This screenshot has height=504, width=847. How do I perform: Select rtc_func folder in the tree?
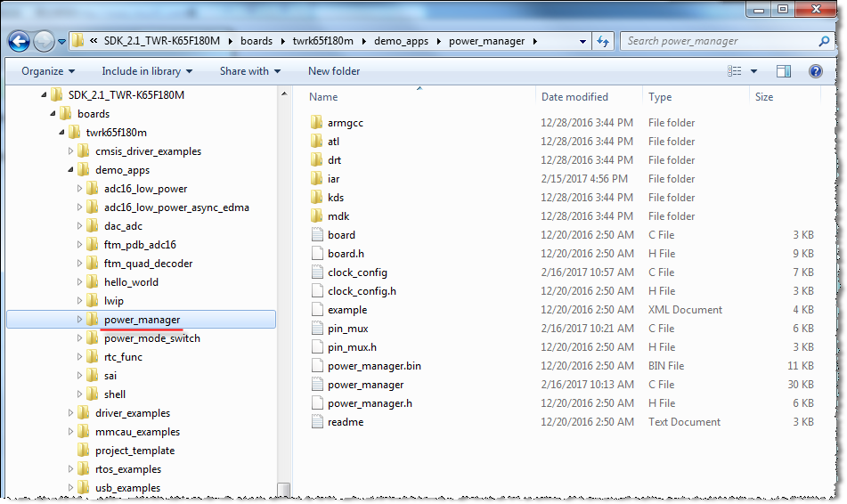[123, 357]
